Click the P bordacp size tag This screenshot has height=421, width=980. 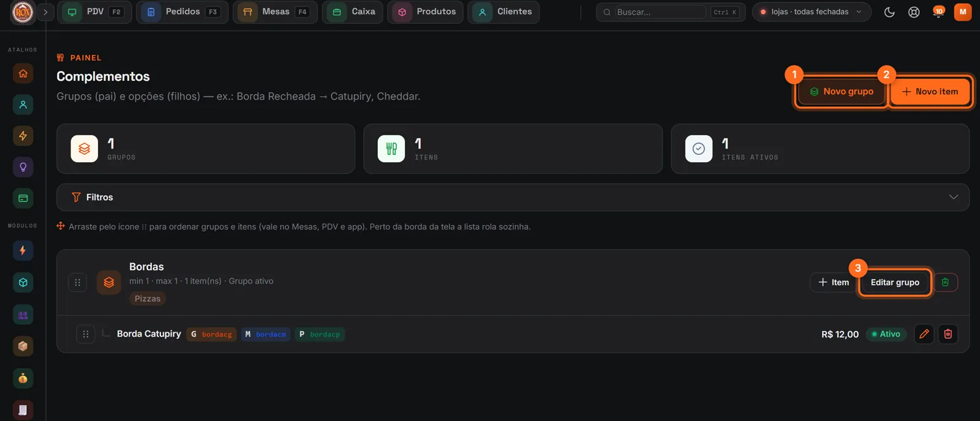point(319,334)
